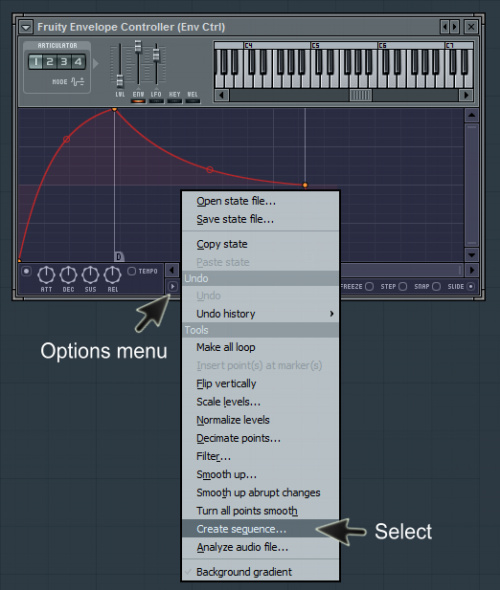Toggle the FREEZE option

[x=369, y=287]
